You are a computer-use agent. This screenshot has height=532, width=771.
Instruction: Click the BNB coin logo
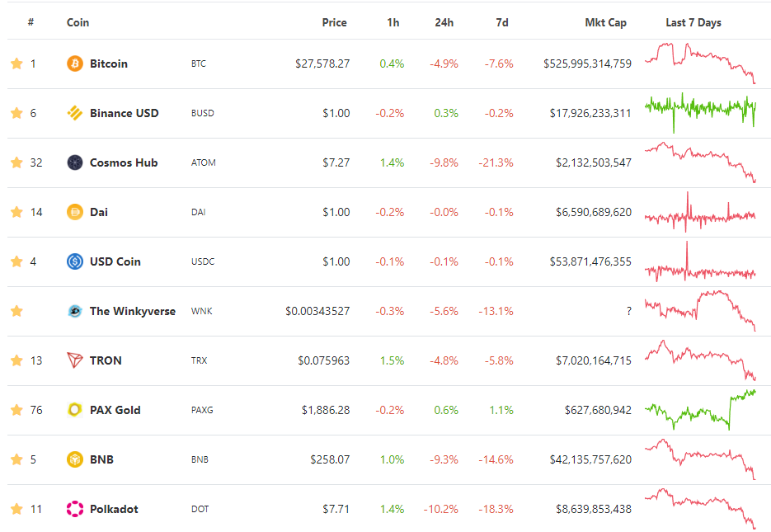click(75, 459)
